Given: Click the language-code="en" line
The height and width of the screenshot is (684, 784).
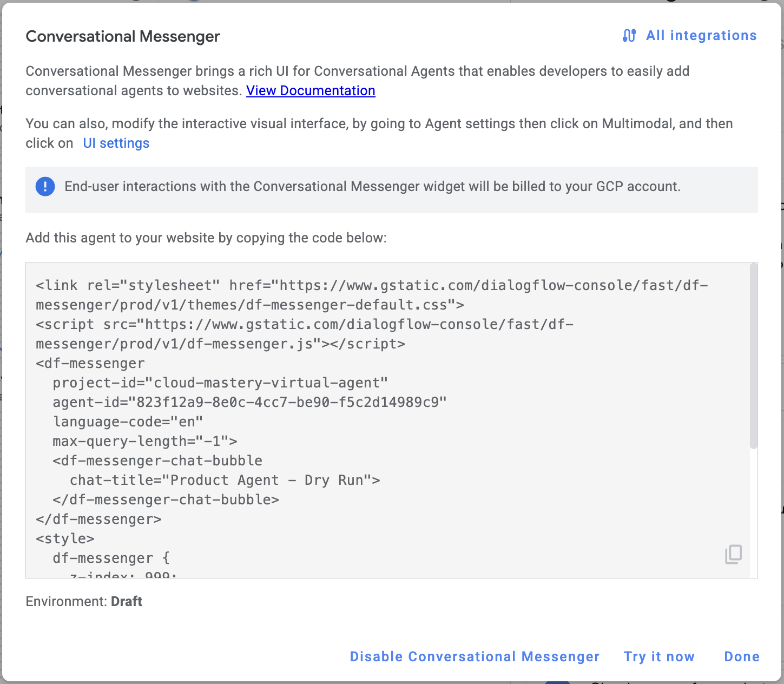Looking at the screenshot, I should [x=128, y=422].
